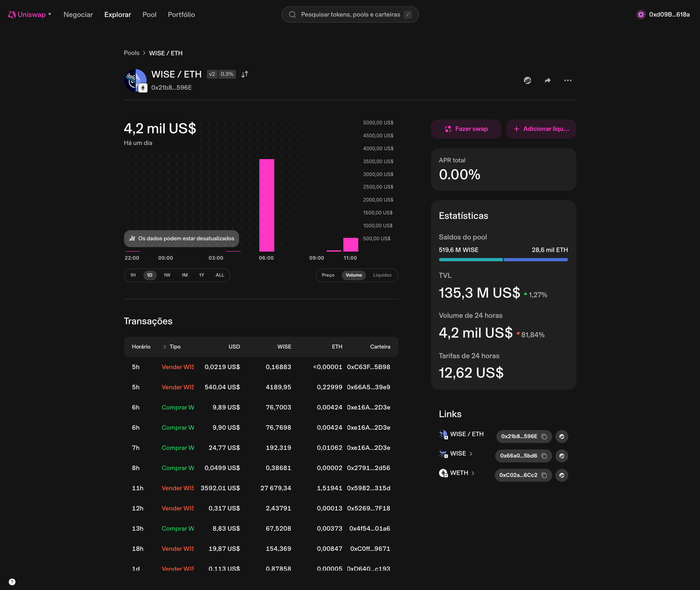
Task: Select the 1D time range
Action: [150, 275]
